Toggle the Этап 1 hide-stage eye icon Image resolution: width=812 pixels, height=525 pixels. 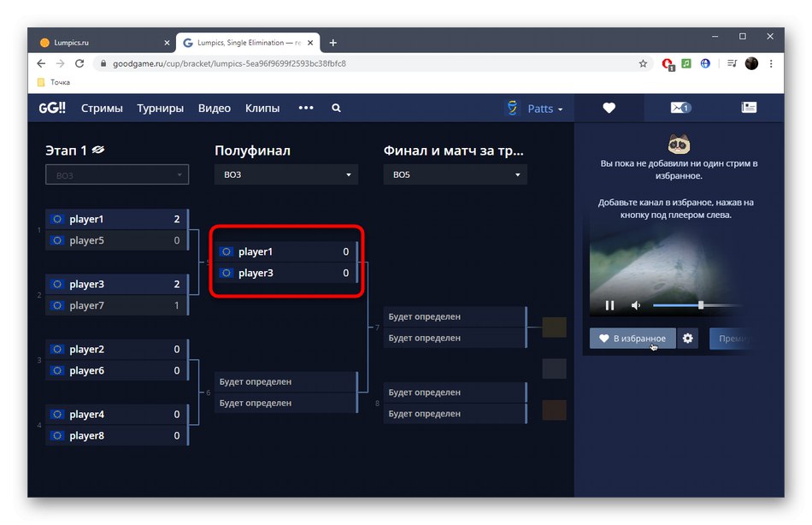[x=98, y=150]
